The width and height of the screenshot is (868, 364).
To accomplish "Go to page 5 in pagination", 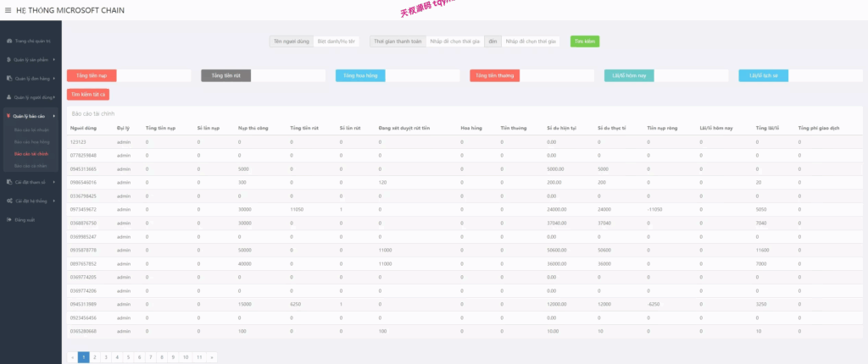I will (x=127, y=357).
